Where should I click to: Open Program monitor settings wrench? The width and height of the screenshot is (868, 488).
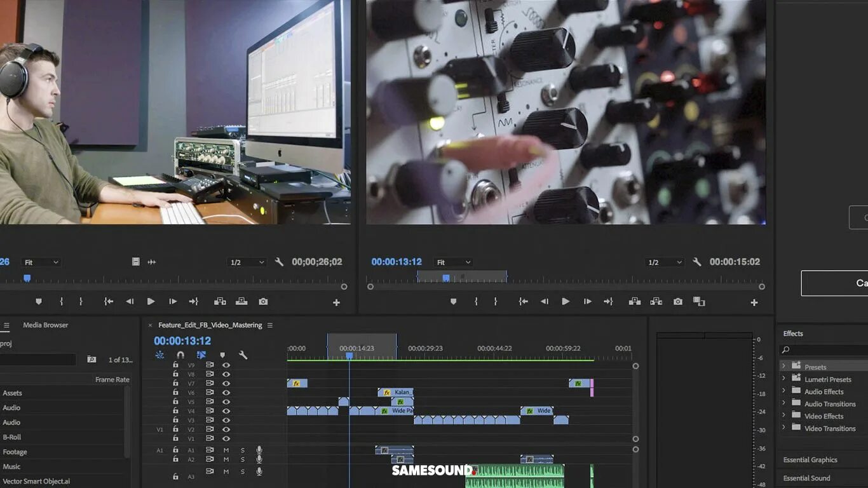click(697, 262)
